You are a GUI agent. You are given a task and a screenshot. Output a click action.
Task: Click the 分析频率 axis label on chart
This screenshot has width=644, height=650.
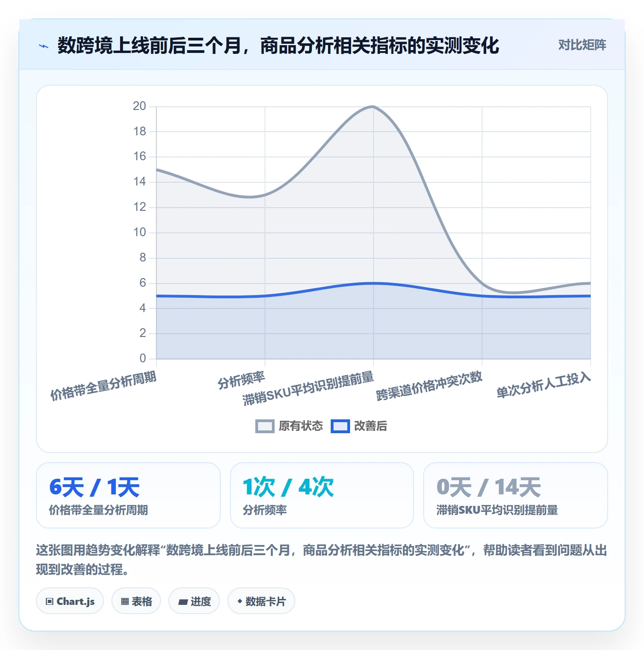click(x=241, y=380)
